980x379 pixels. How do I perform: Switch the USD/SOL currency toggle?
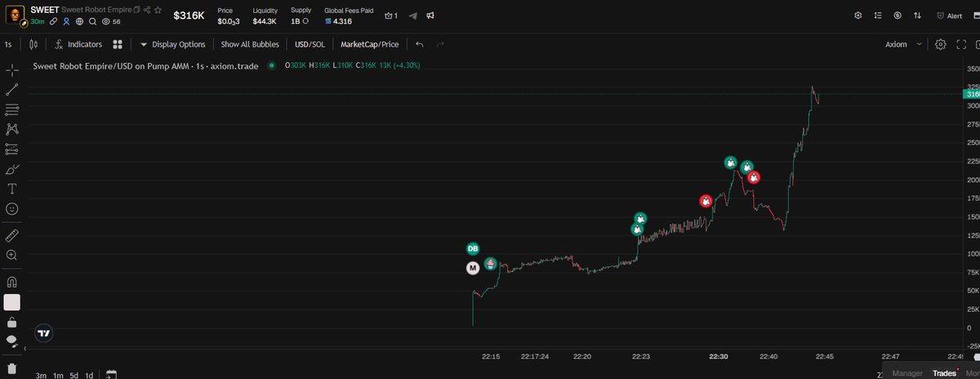pos(310,44)
